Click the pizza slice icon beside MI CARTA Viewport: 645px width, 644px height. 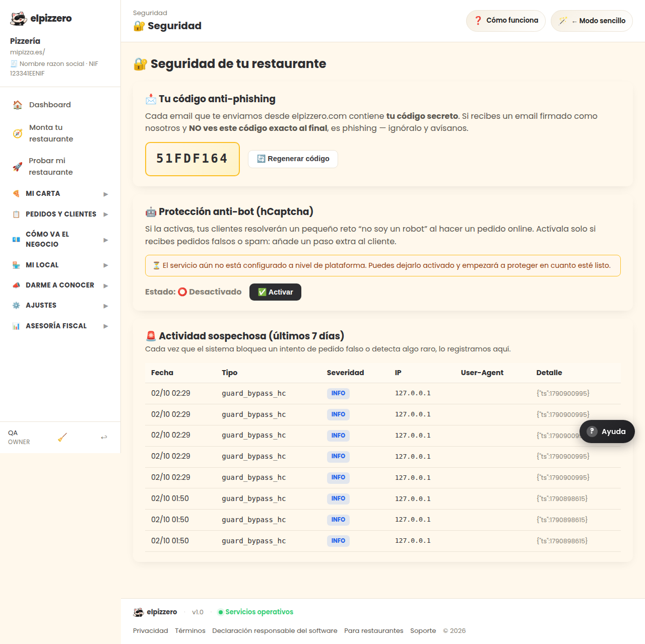16,193
